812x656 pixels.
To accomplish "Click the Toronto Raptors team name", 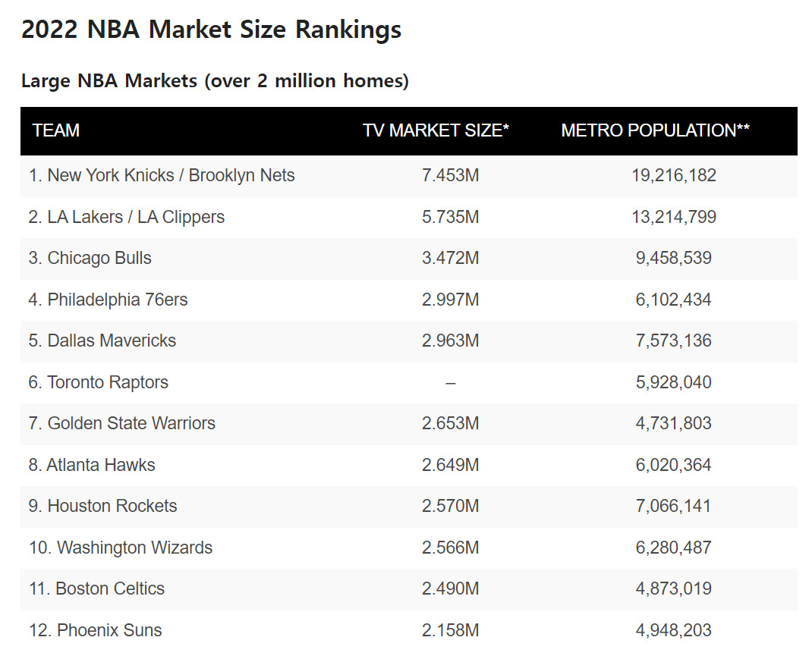I will [99, 382].
